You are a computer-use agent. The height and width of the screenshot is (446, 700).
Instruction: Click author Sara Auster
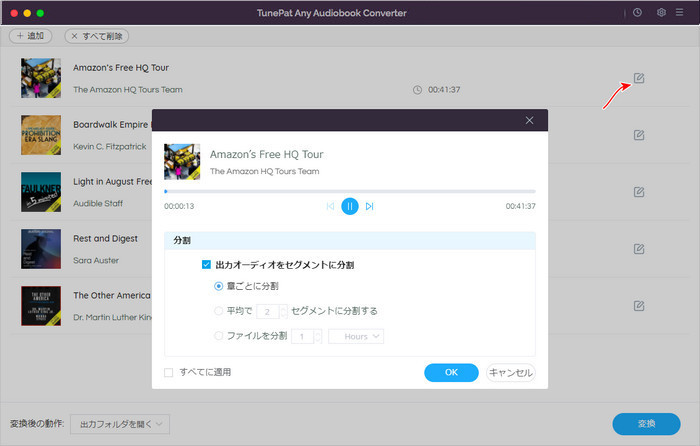click(x=96, y=260)
